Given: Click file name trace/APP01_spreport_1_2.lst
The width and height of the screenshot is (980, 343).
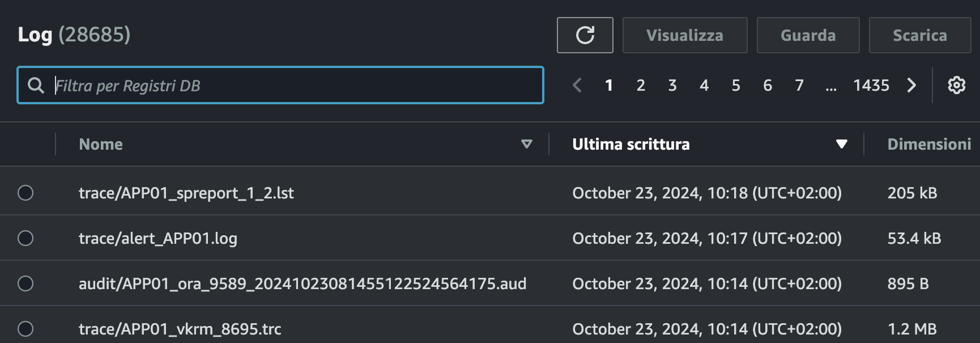Looking at the screenshot, I should [186, 193].
